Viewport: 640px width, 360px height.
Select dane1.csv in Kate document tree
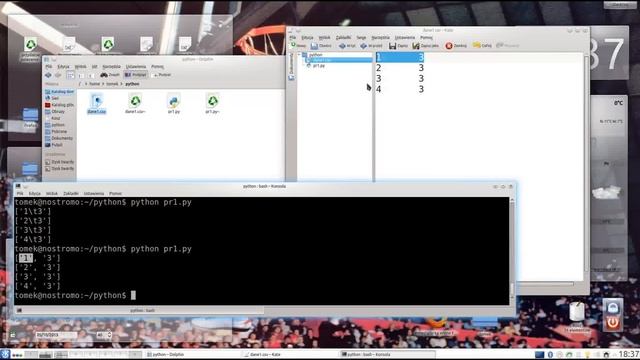pos(339,60)
